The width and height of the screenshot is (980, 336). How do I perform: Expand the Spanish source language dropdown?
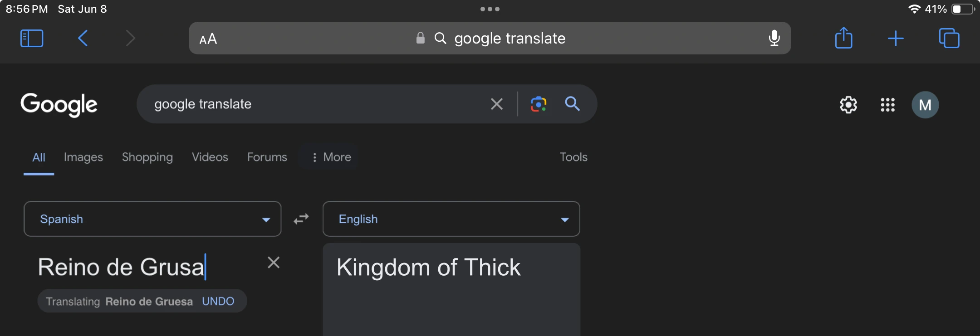[152, 219]
